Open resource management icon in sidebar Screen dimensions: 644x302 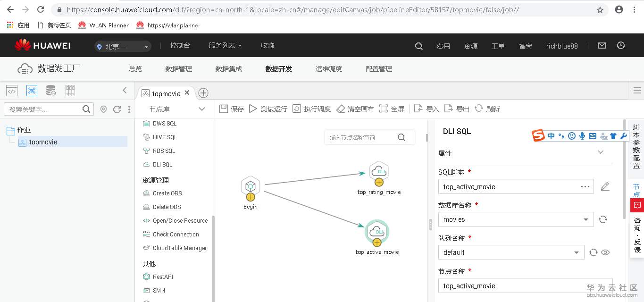point(70,91)
